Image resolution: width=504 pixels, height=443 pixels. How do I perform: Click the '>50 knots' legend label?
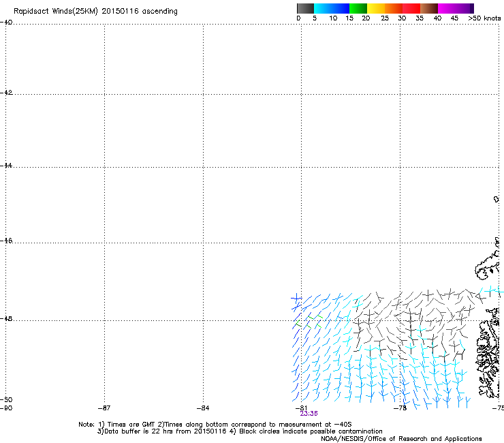[x=484, y=18]
